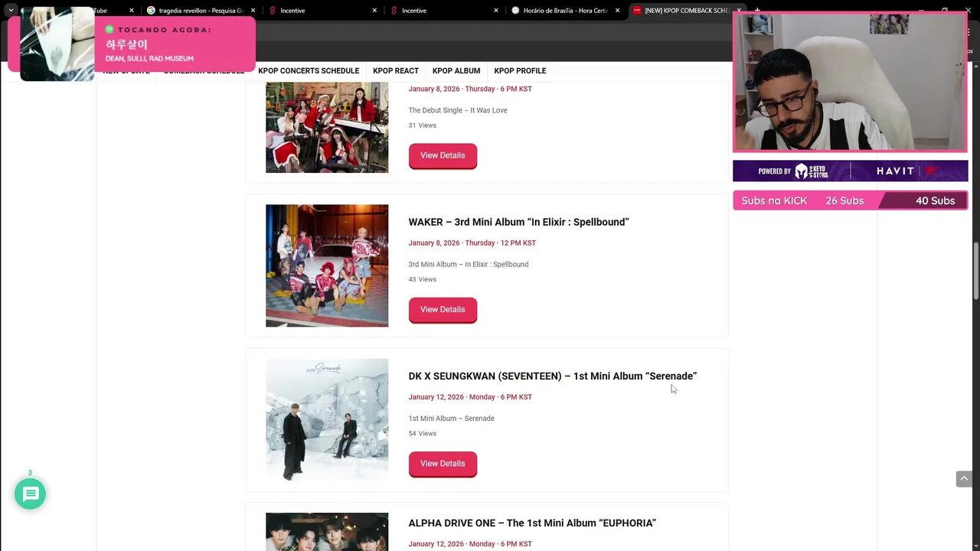Open DK X SEUNGKWAN Serenade title link
The image size is (980, 551).
[553, 377]
